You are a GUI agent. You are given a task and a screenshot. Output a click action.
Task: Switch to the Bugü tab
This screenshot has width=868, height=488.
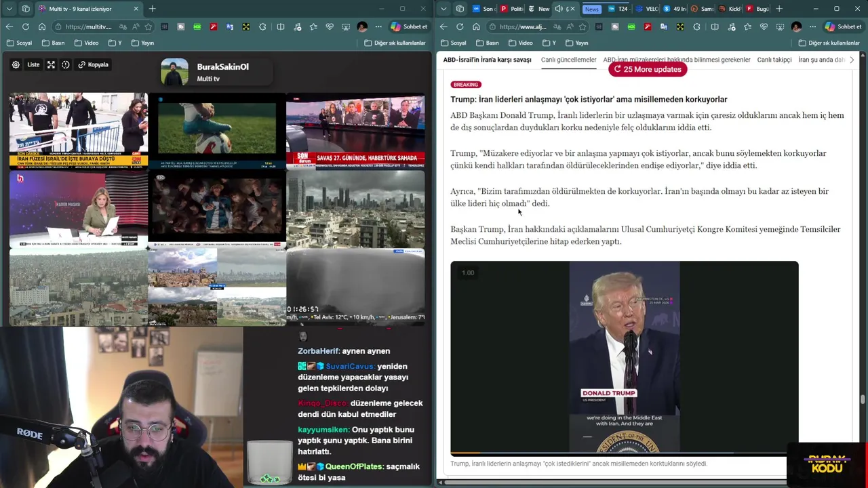[757, 9]
